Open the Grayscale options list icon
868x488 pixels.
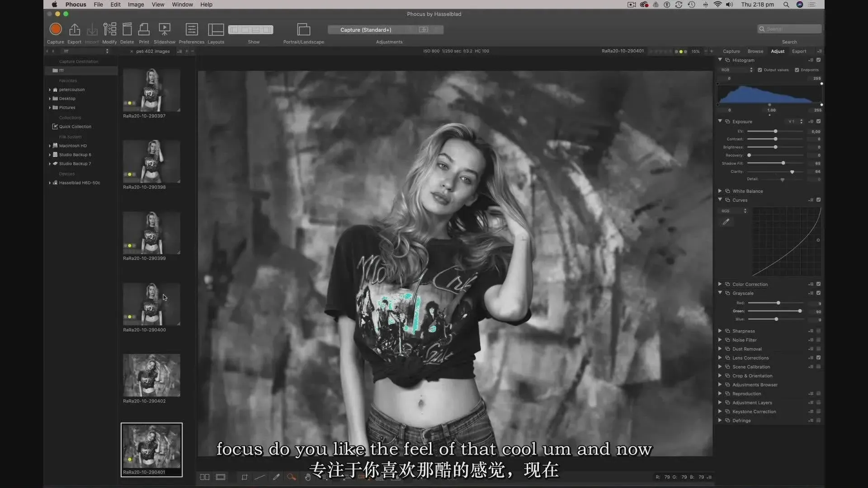pos(811,293)
